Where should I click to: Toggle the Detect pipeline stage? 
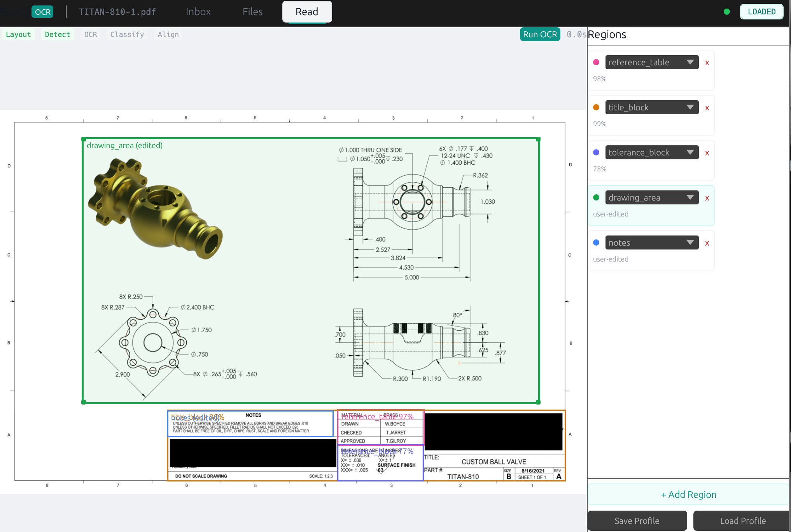coord(58,34)
